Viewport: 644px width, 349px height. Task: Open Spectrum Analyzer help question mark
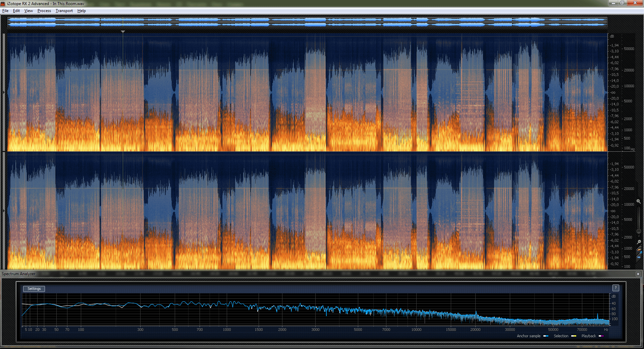click(x=615, y=288)
